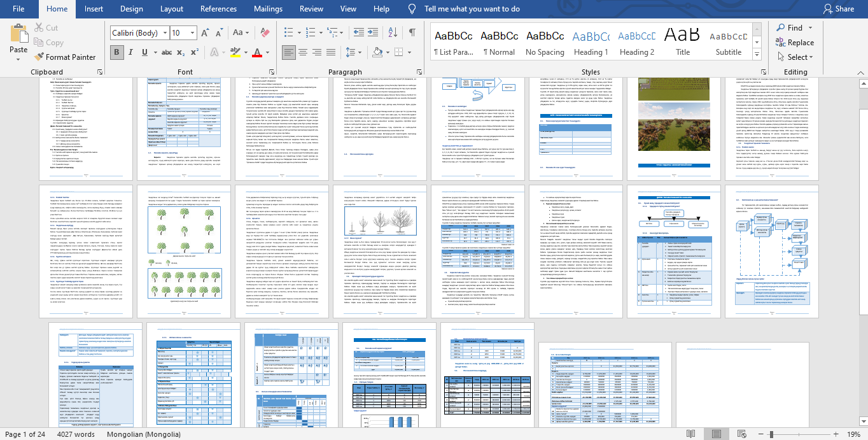The width and height of the screenshot is (868, 440).
Task: Open the font color dropdown arrow
Action: (x=268, y=52)
